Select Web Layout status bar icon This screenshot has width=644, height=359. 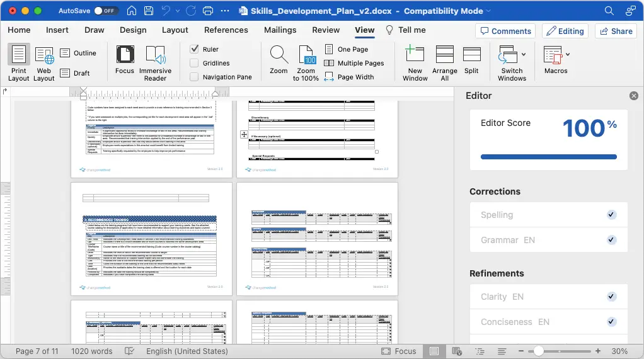457,351
